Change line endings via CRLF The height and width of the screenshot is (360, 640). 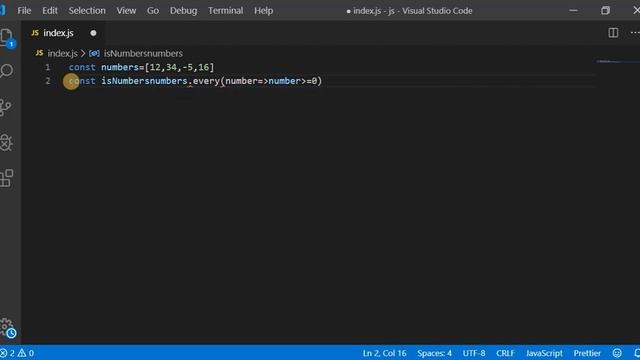coord(505,353)
